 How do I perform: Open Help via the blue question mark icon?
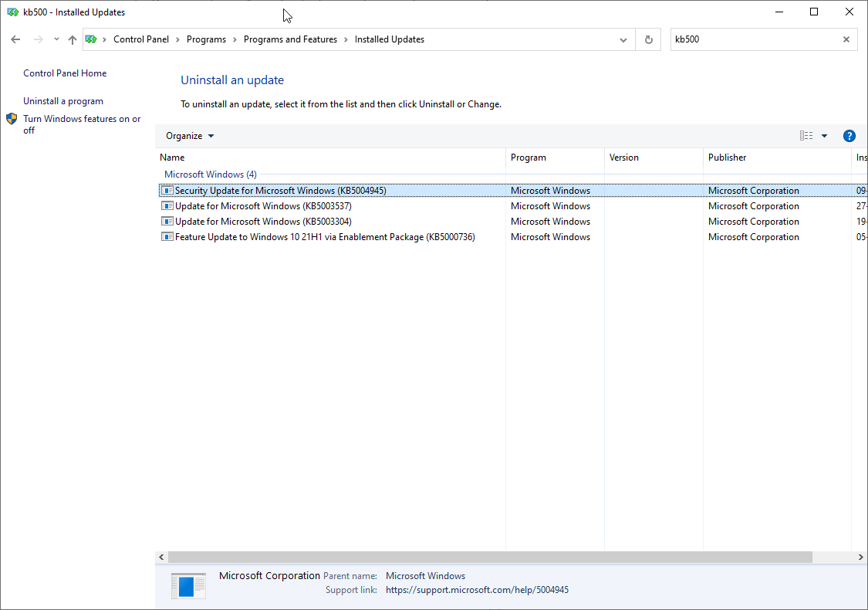(849, 135)
